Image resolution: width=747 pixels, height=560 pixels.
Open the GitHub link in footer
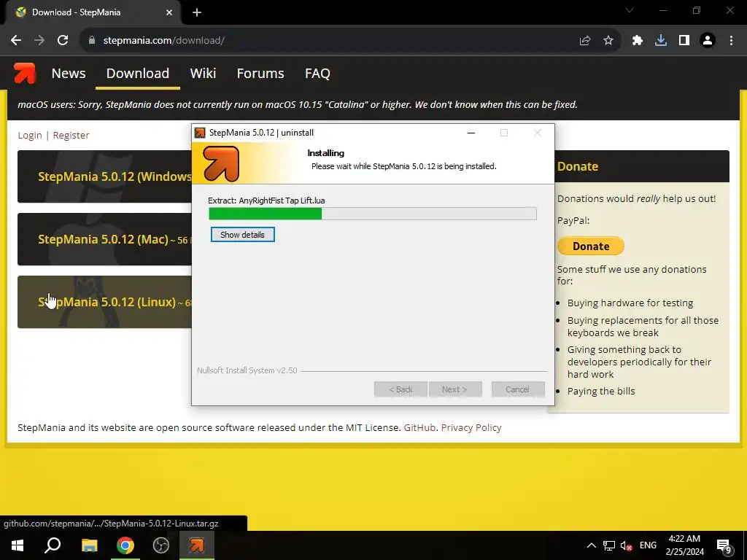pos(419,427)
